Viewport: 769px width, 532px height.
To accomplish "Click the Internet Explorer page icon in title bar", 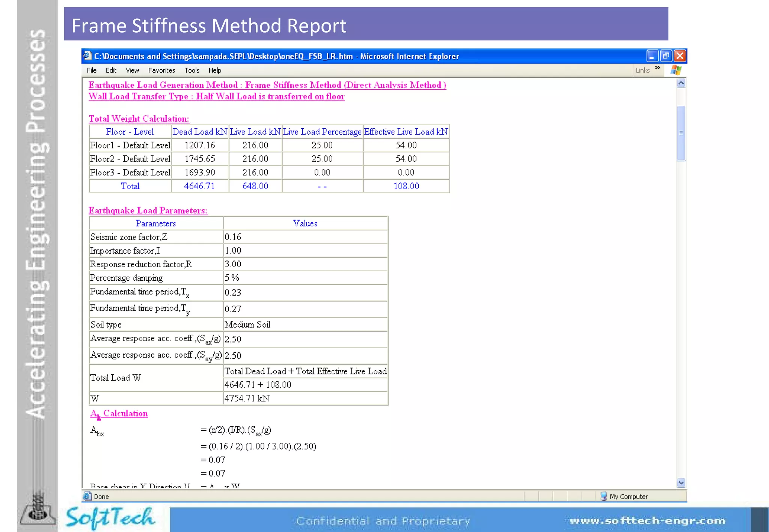I will coord(87,56).
